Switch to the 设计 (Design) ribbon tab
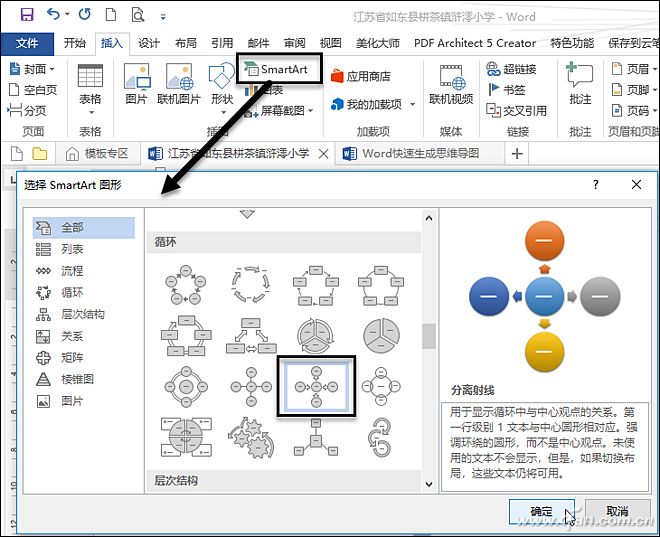The height and width of the screenshot is (537, 660). pyautogui.click(x=149, y=43)
